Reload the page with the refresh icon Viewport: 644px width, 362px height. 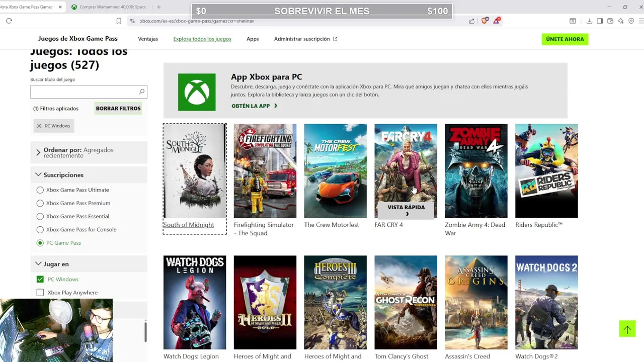click(9, 21)
